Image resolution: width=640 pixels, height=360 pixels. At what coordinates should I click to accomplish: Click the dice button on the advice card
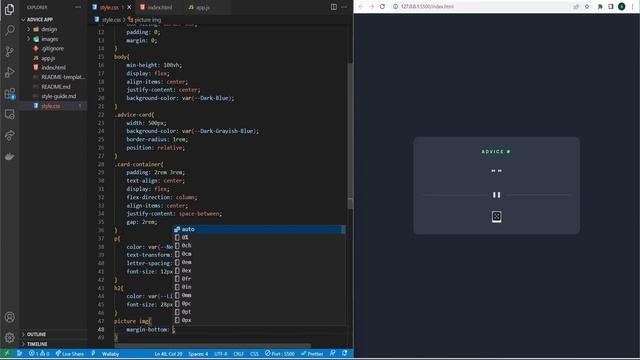(496, 216)
